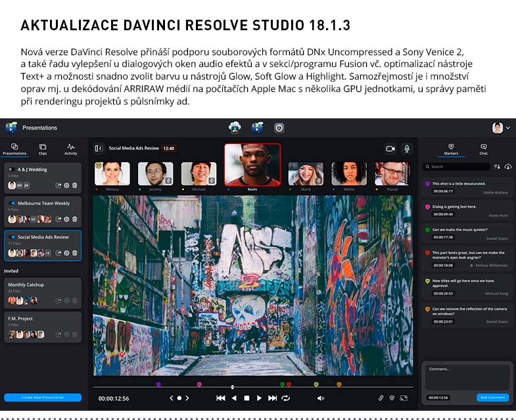Share the Social Media Ads Review presentation
This screenshot has height=420, width=516.
59,253
